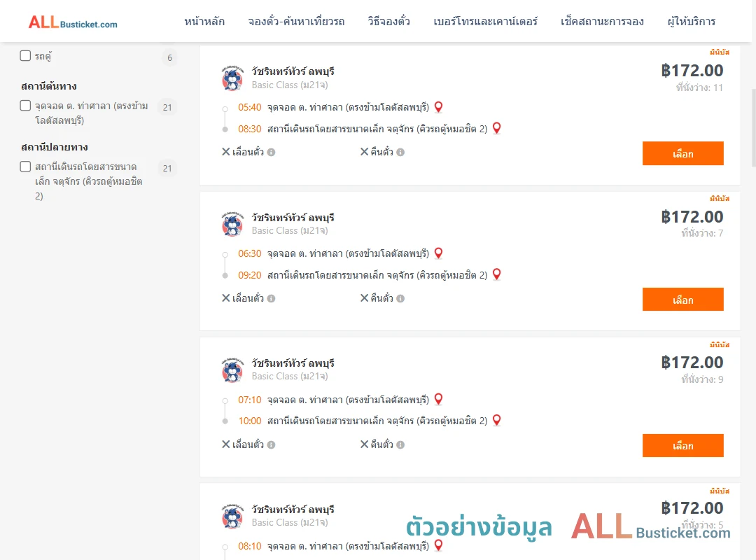Click the 10:00 arrival time
756x560 pixels.
(250, 421)
